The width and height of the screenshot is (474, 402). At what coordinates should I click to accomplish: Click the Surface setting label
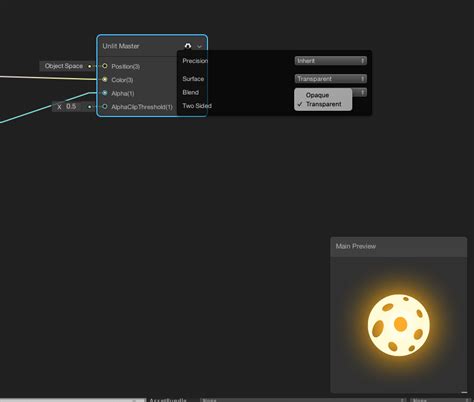[x=193, y=79]
